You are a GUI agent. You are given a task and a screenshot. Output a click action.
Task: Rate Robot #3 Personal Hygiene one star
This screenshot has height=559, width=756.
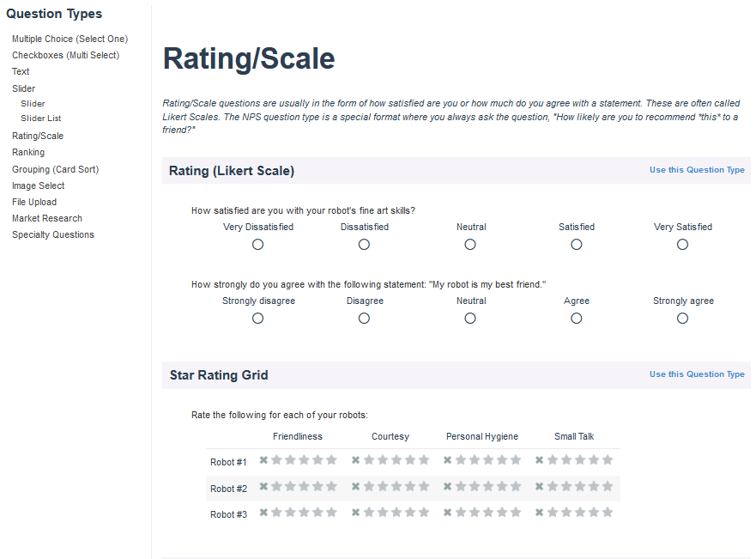click(461, 513)
